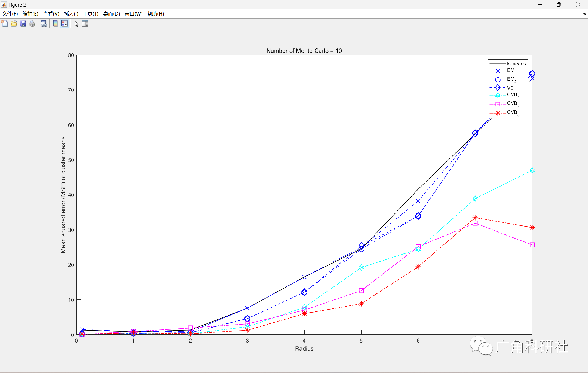Select the Mean squared error y-axis label
588x373 pixels.
pos(63,195)
